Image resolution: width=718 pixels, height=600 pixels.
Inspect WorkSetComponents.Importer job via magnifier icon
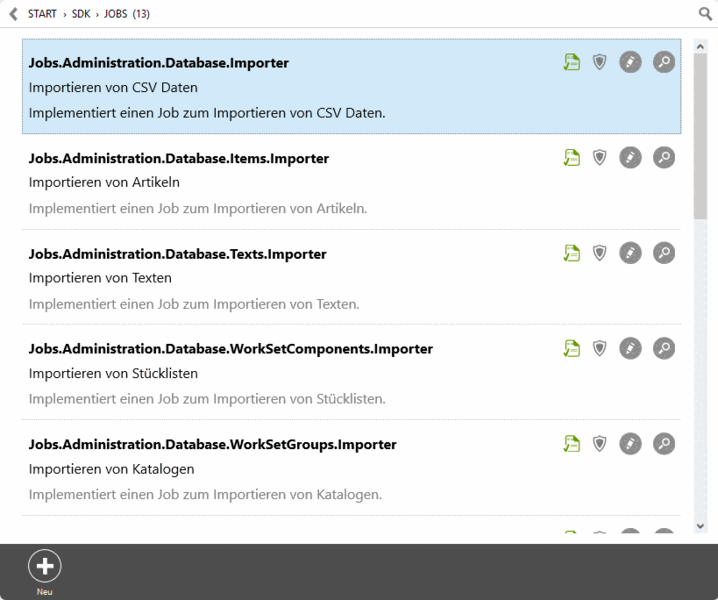664,348
